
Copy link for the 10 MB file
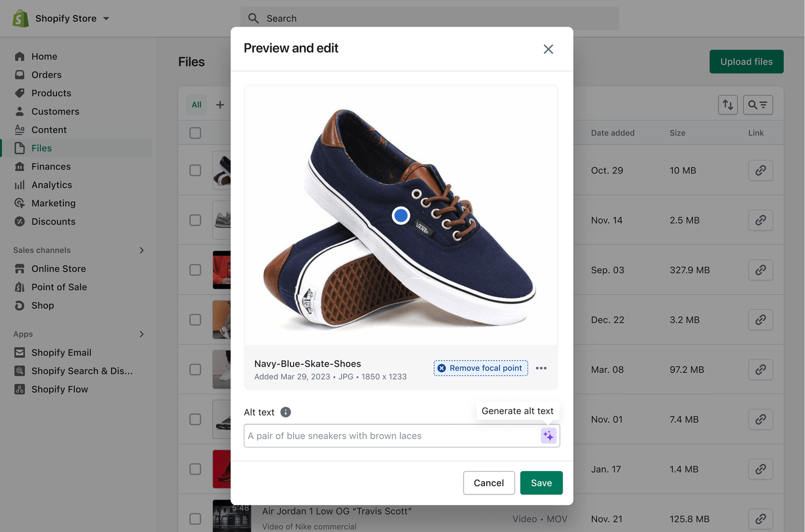(761, 171)
